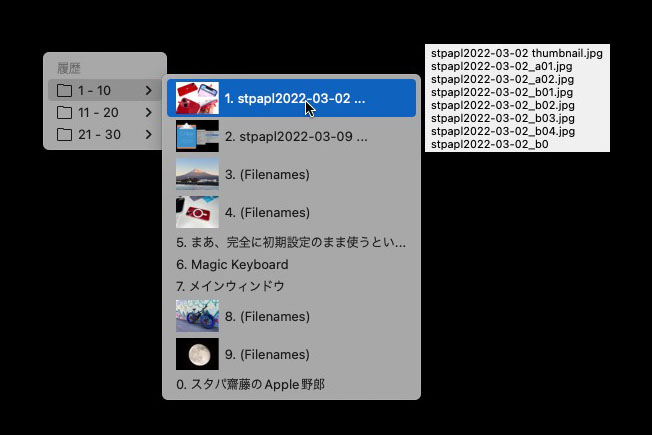Select item 0. スタパ齋藤の Apple 野郎

point(291,384)
